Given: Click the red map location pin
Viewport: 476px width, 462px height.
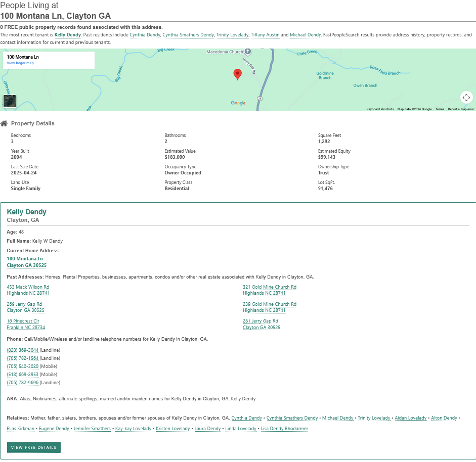Looking at the screenshot, I should [x=237, y=74].
